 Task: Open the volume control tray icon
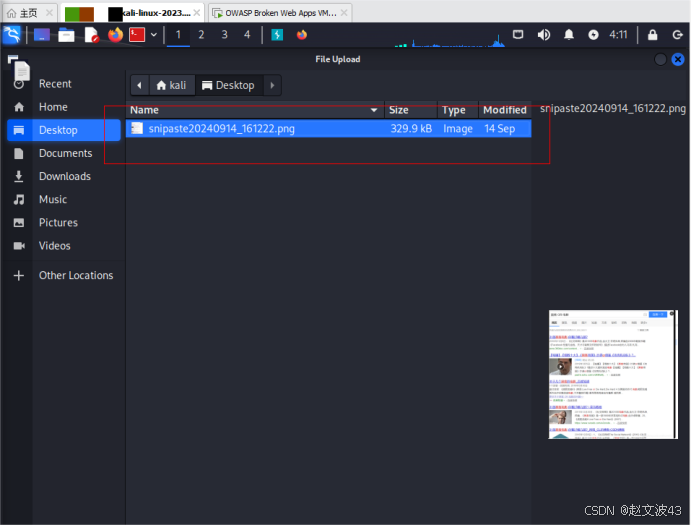tap(544, 35)
